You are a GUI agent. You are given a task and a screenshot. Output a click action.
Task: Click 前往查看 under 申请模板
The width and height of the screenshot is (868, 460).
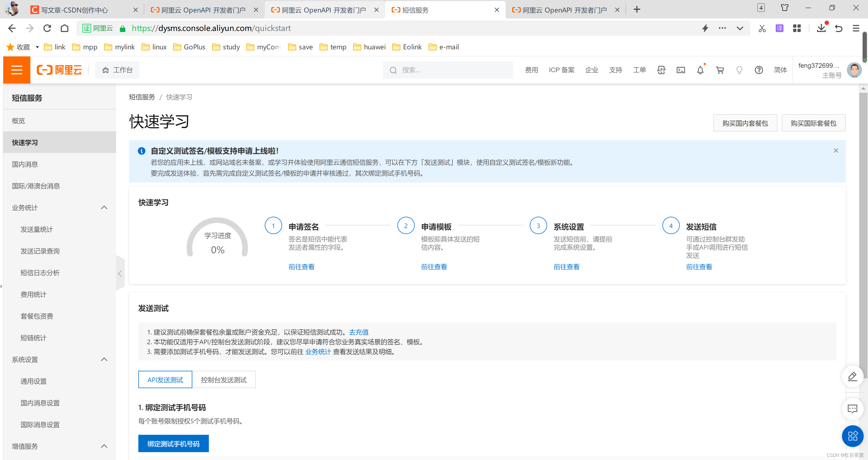[x=434, y=267]
